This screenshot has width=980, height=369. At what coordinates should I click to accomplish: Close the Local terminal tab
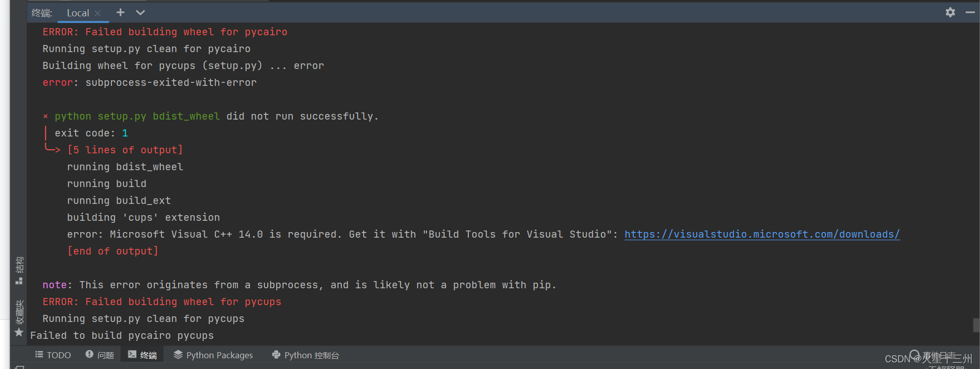pos(98,13)
